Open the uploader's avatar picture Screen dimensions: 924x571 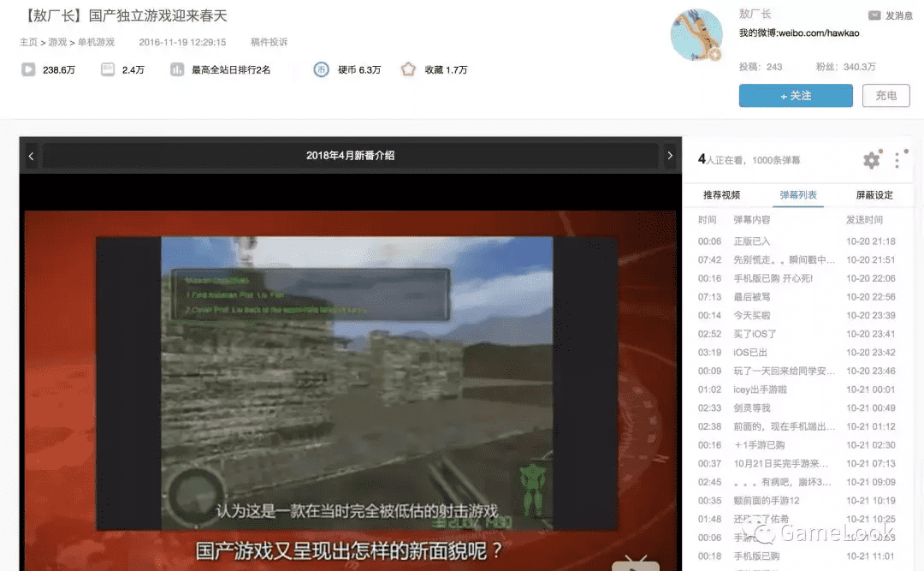[696, 35]
